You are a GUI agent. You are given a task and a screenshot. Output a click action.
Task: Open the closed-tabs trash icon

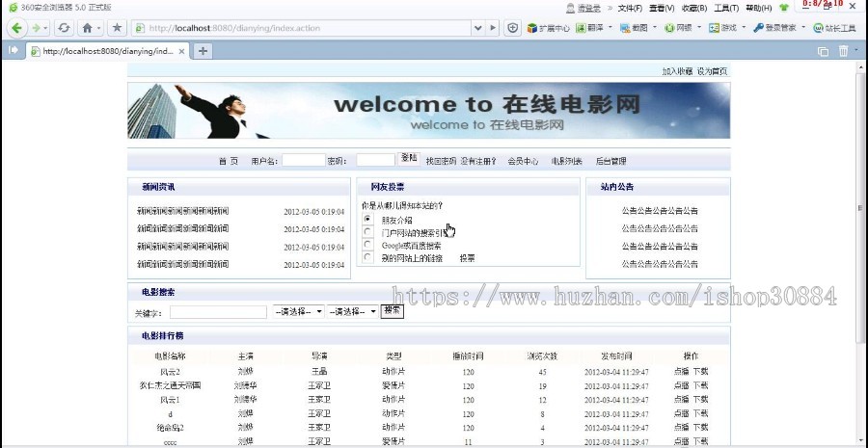tap(843, 51)
